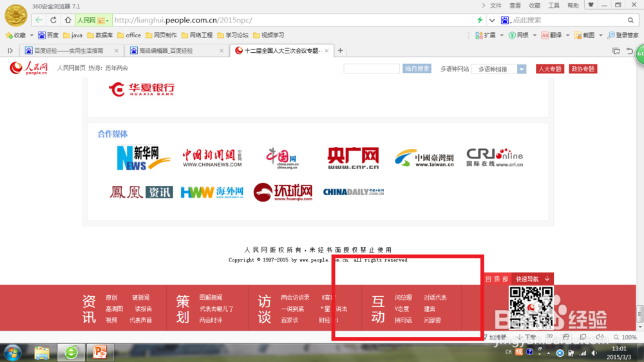Click the site search input field
The height and width of the screenshot is (362, 644).
point(372,69)
